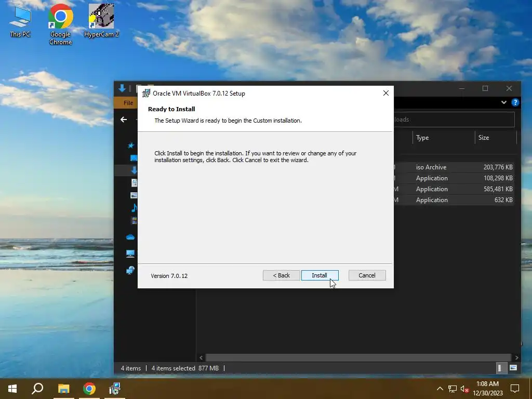The height and width of the screenshot is (399, 532).
Task: Select Downloads arrow in Explorer sidebar
Action: [134, 170]
